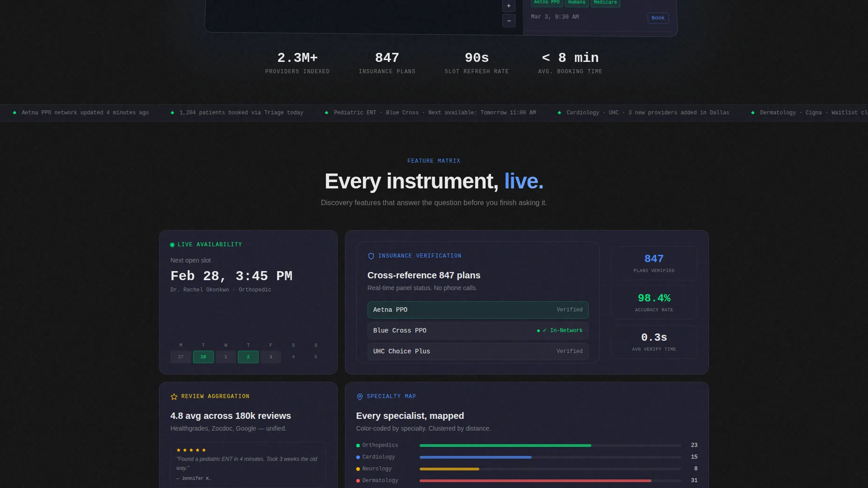Screen dimensions: 868x488
Task: Click the 'Every specialist, mapped' heading
Action: tap(410, 416)
